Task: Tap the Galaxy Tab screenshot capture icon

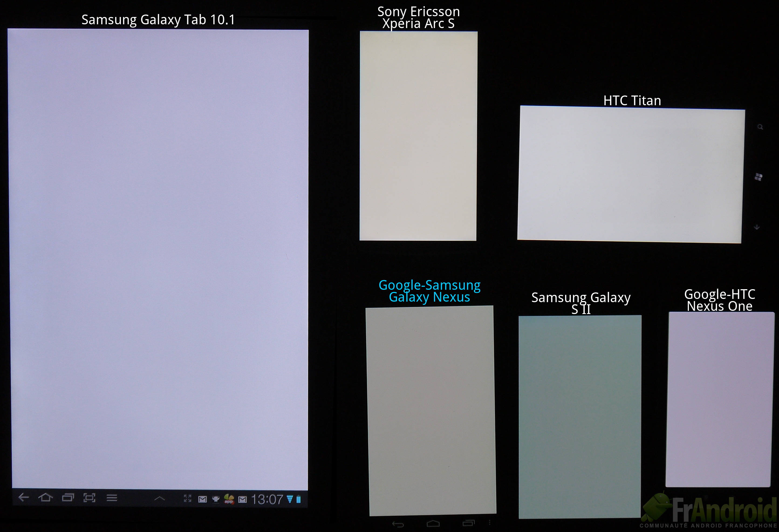Action: (x=89, y=498)
